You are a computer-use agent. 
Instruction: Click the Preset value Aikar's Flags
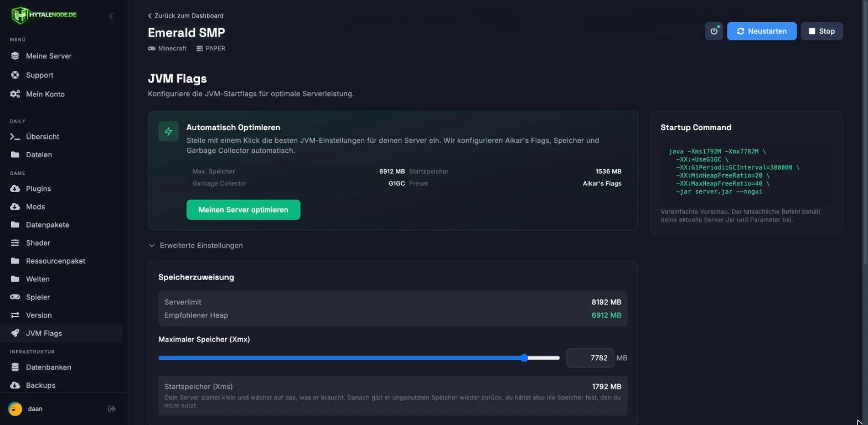tap(602, 184)
